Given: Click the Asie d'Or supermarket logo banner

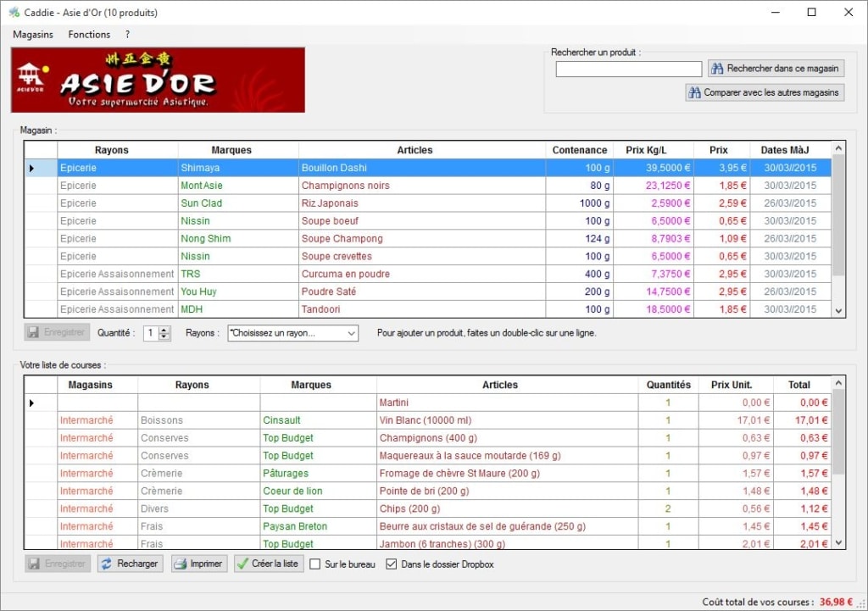Looking at the screenshot, I should click(157, 81).
